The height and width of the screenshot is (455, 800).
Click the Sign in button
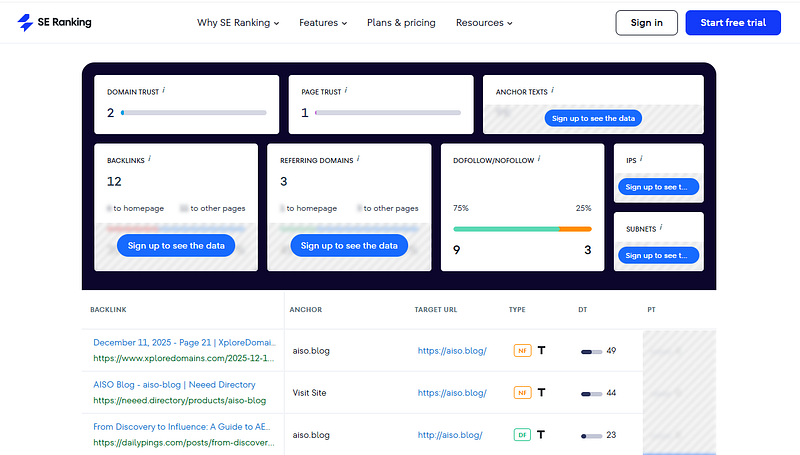[x=646, y=22]
